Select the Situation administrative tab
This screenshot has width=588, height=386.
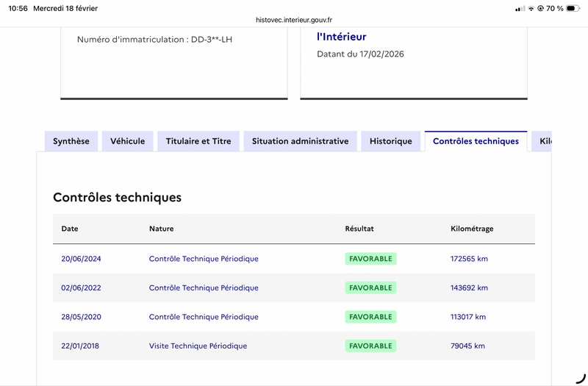pyautogui.click(x=300, y=141)
